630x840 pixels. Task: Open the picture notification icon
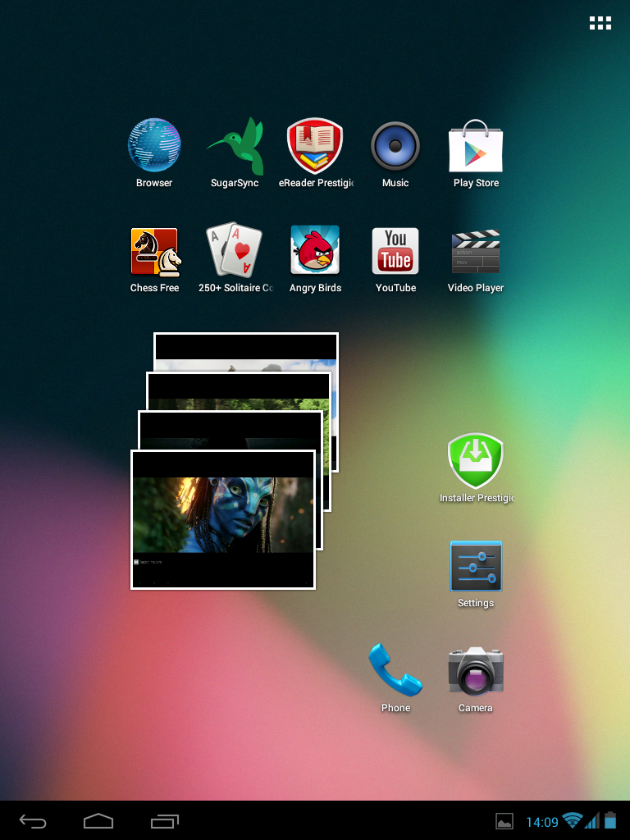point(504,821)
